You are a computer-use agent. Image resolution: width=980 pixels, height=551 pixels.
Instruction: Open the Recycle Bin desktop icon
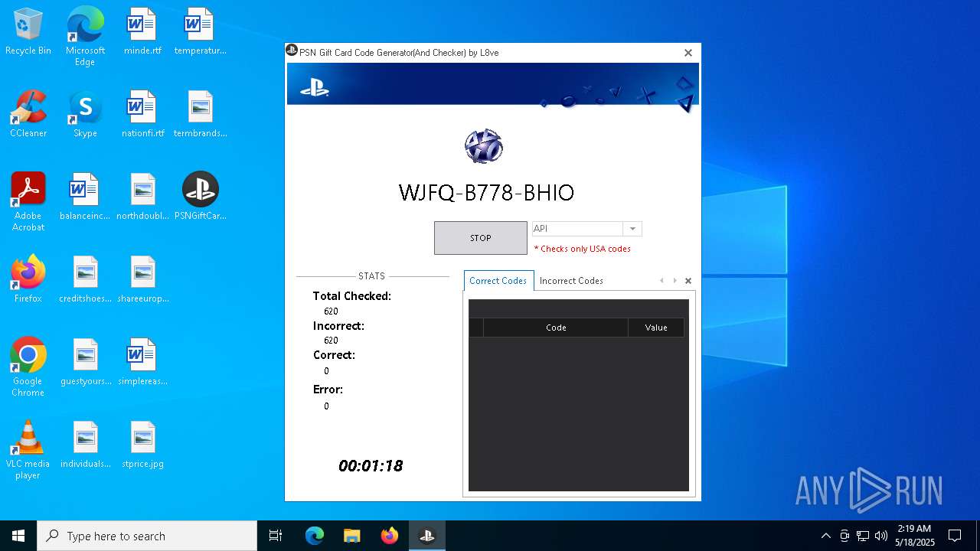(x=28, y=31)
